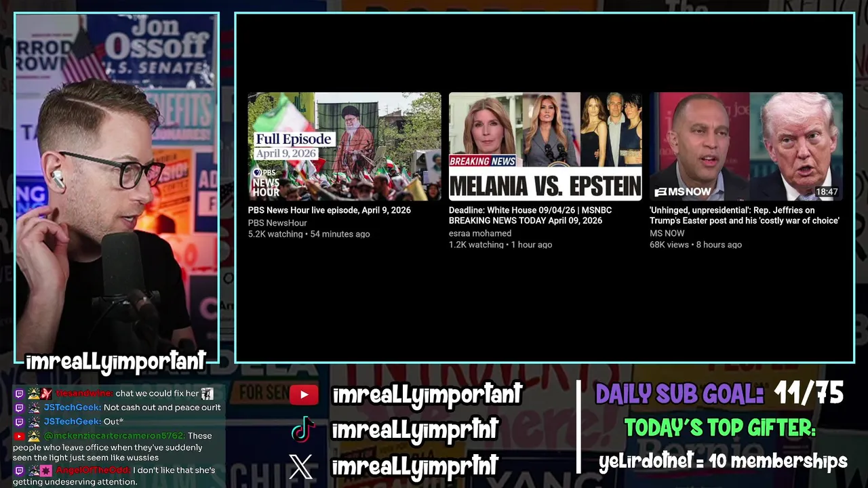Click '5.2K watching • 54 minutes ago' text
868x488 pixels.
coord(309,234)
